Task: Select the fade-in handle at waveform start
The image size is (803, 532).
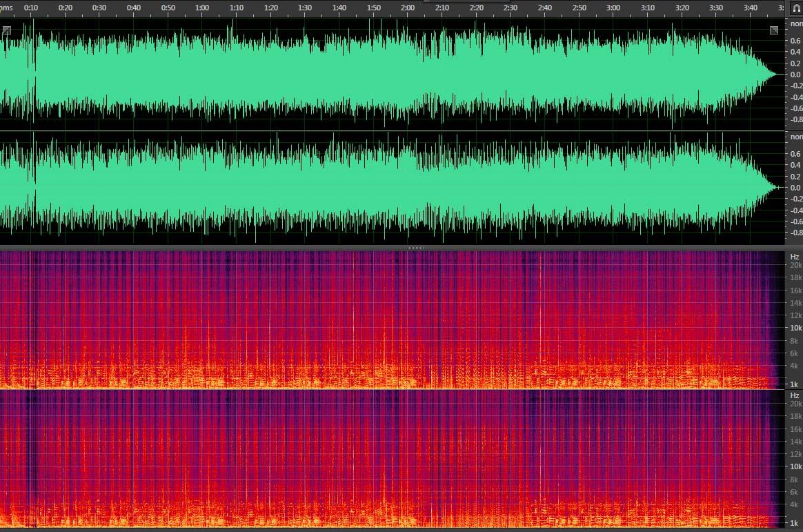Action: click(6, 31)
